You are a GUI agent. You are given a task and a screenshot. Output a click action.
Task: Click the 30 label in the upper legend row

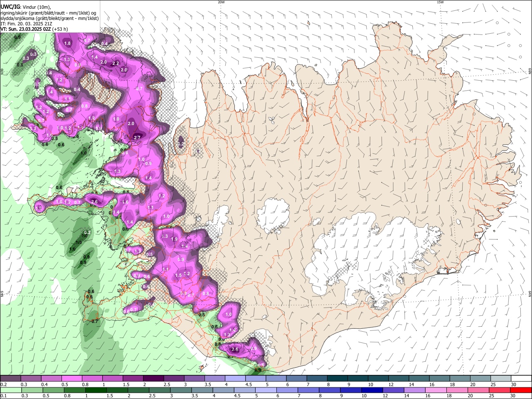tap(514, 384)
